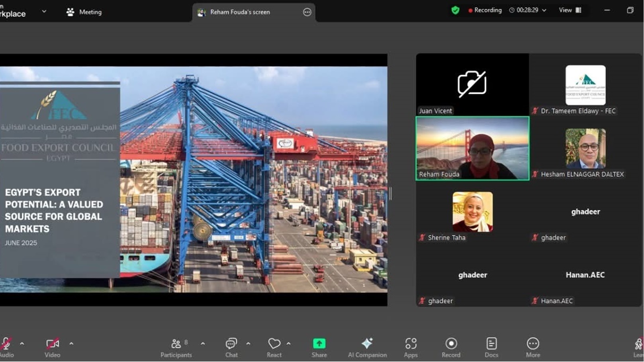644x362 pixels.
Task: Open Reham Fouda's screen share options
Action: [x=307, y=12]
